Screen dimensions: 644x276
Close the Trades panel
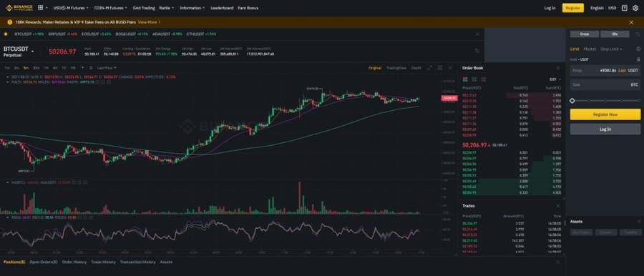click(557, 206)
